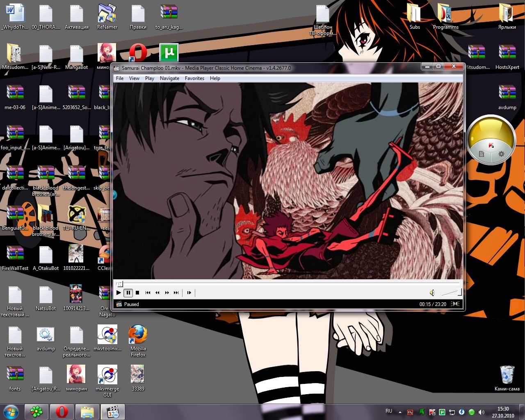Select the mkvmerge GUI desktop icon
Image resolution: width=525 pixels, height=420 pixels.
click(107, 381)
